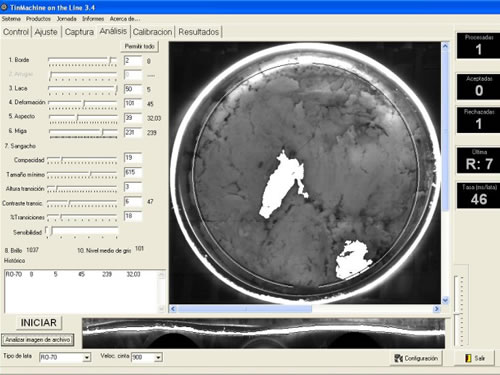The image size is (500, 375).
Task: Expand the Tipo de lata dropdown
Action: [87, 358]
